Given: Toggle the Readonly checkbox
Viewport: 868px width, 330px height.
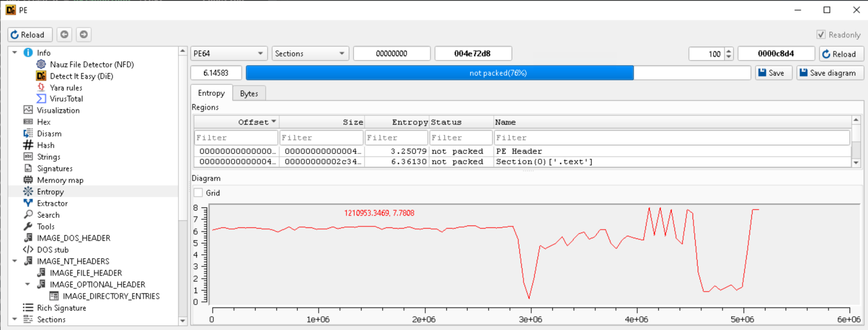Looking at the screenshot, I should pyautogui.click(x=821, y=35).
